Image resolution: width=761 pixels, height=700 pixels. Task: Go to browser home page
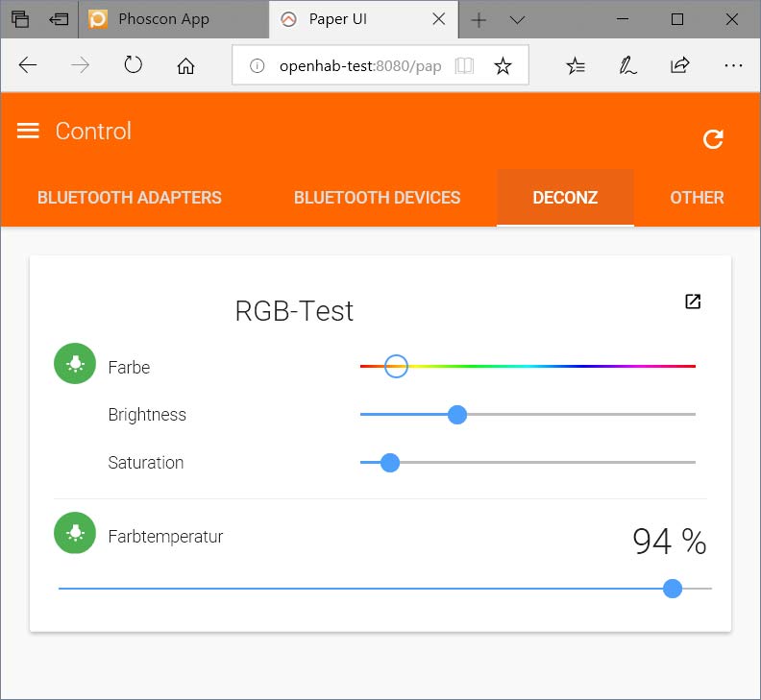click(186, 65)
